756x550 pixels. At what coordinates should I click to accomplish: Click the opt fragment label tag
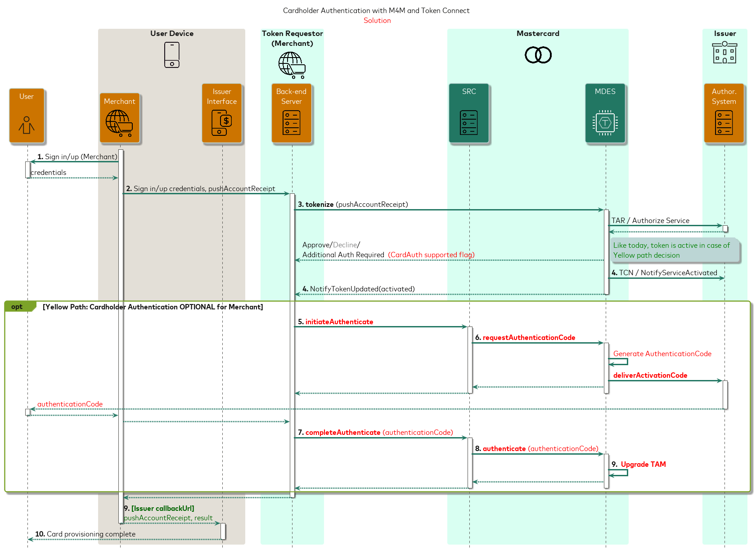[x=18, y=307]
